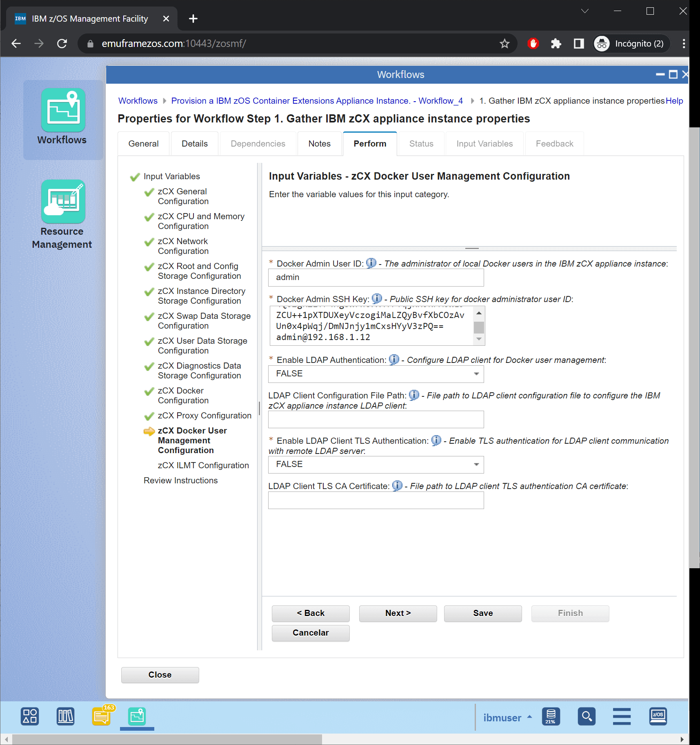The width and height of the screenshot is (700, 745).
Task: Click the LDAP Client Configuration File Path field
Action: point(376,419)
